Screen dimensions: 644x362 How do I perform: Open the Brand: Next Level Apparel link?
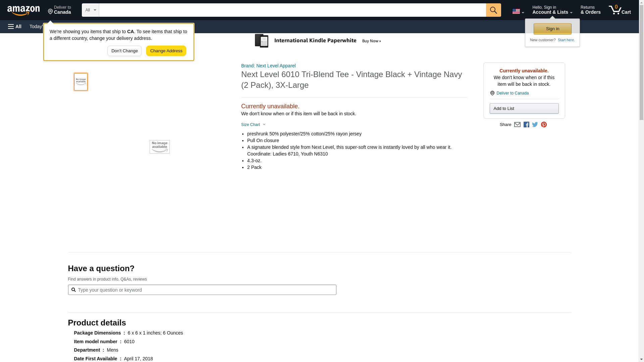click(x=268, y=66)
